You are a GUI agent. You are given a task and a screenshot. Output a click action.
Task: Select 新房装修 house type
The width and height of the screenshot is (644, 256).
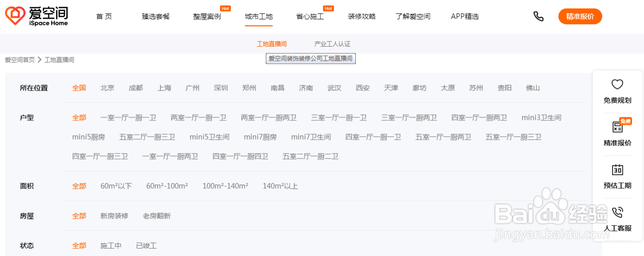(114, 216)
